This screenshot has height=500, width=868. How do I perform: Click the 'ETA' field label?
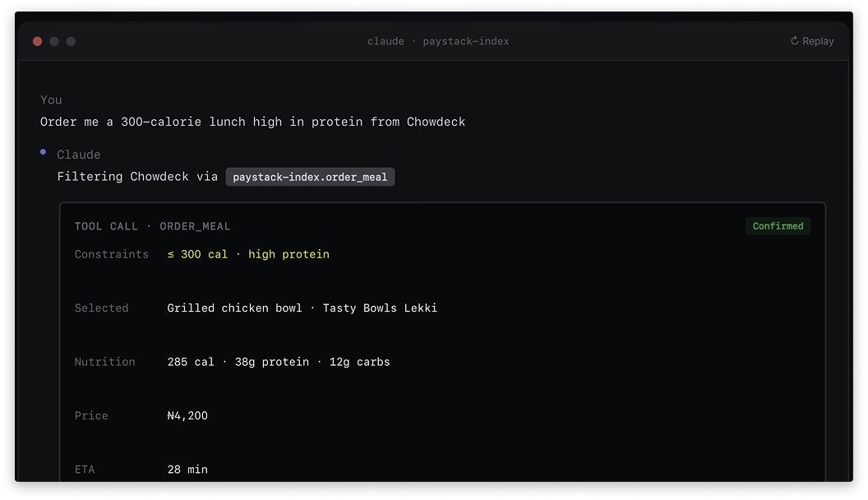pos(85,470)
